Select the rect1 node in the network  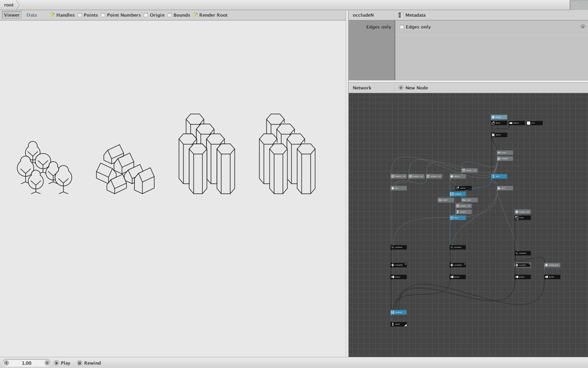click(534, 123)
